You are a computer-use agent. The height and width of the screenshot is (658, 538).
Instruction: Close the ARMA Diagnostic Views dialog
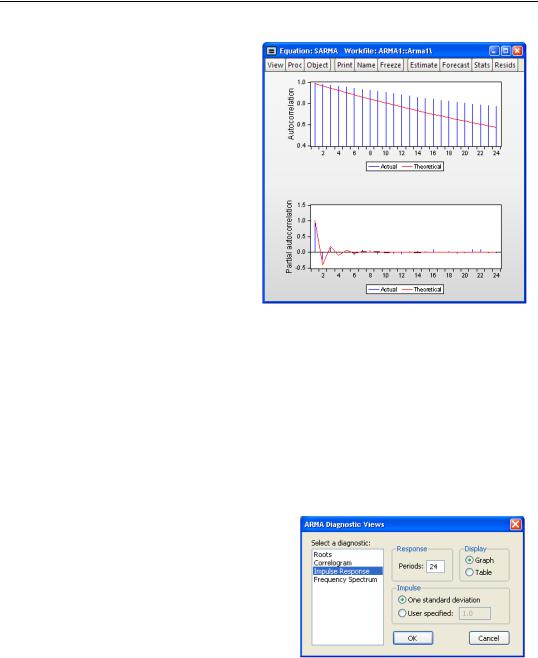click(x=516, y=524)
